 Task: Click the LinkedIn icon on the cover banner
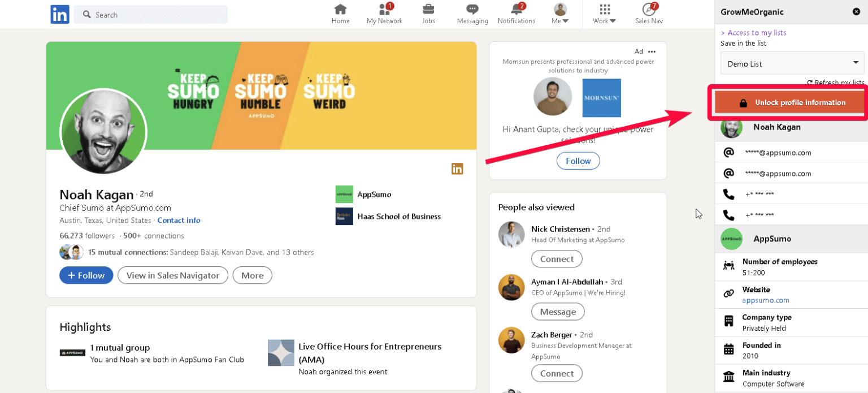point(457,169)
